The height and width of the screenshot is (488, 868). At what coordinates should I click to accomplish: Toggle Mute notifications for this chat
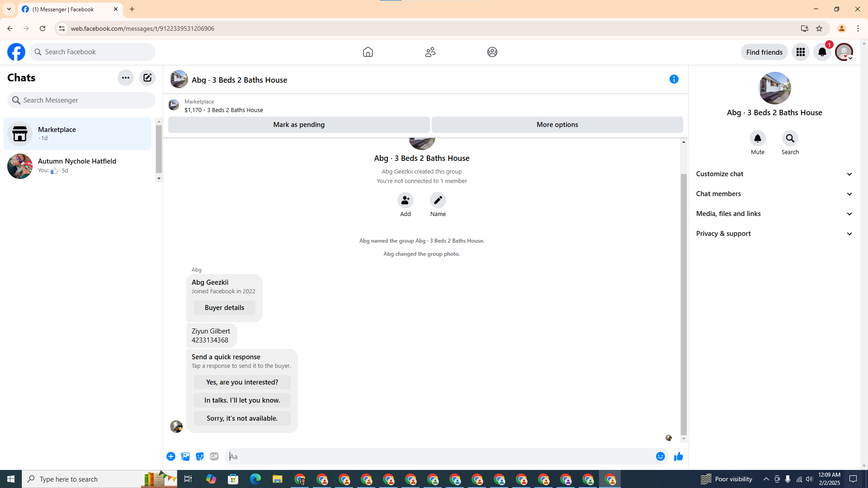(757, 139)
